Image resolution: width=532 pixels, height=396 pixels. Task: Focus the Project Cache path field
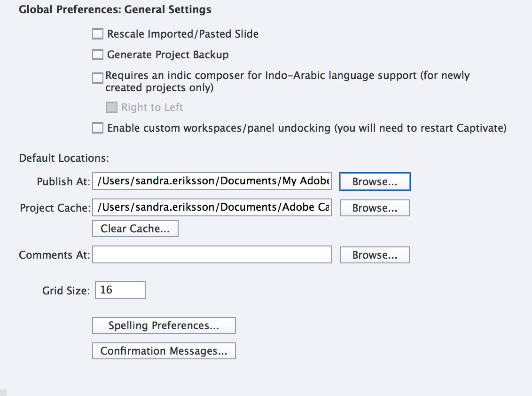click(x=212, y=207)
